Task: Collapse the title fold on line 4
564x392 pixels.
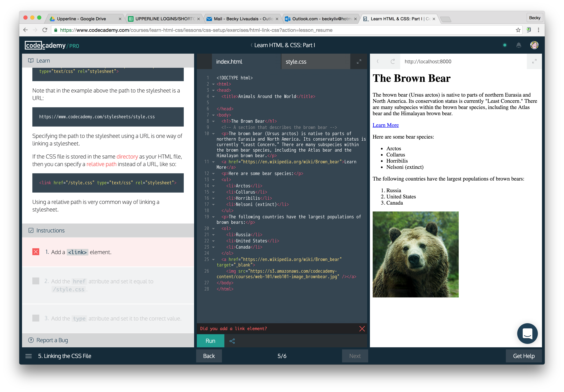Action: 213,97
